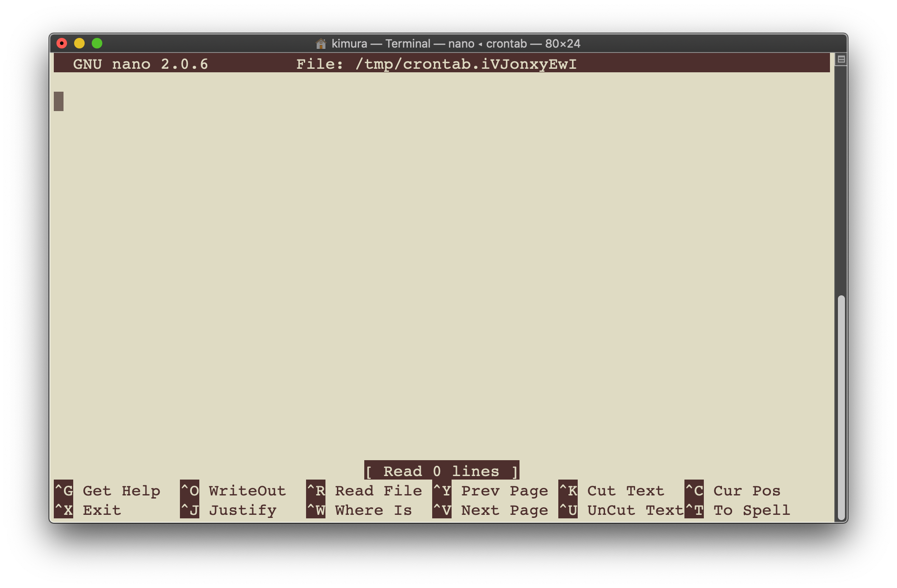Click the ^G Get Help shortcut
The height and width of the screenshot is (588, 897).
click(107, 491)
